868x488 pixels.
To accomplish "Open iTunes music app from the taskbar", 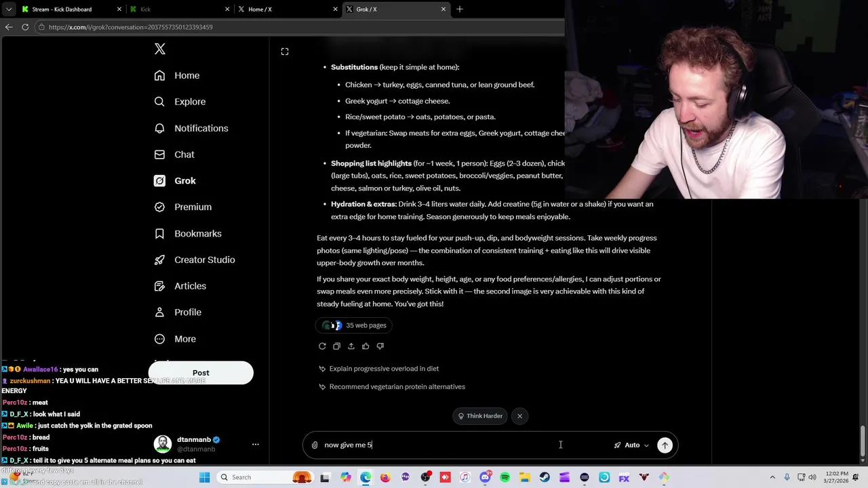I will point(465,477).
